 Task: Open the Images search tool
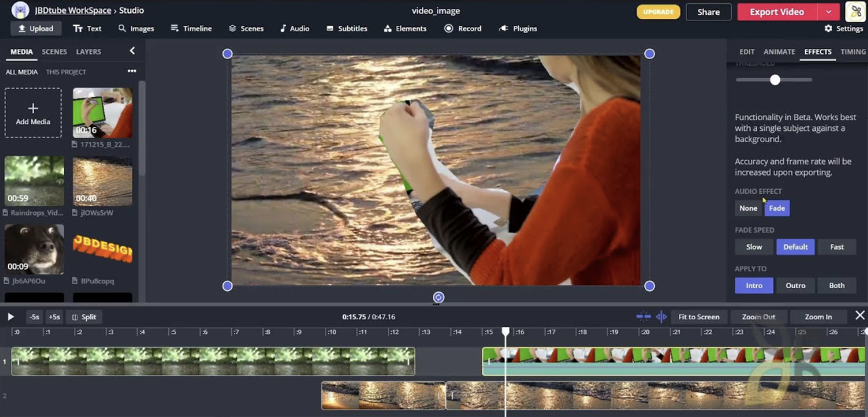[x=136, y=28]
